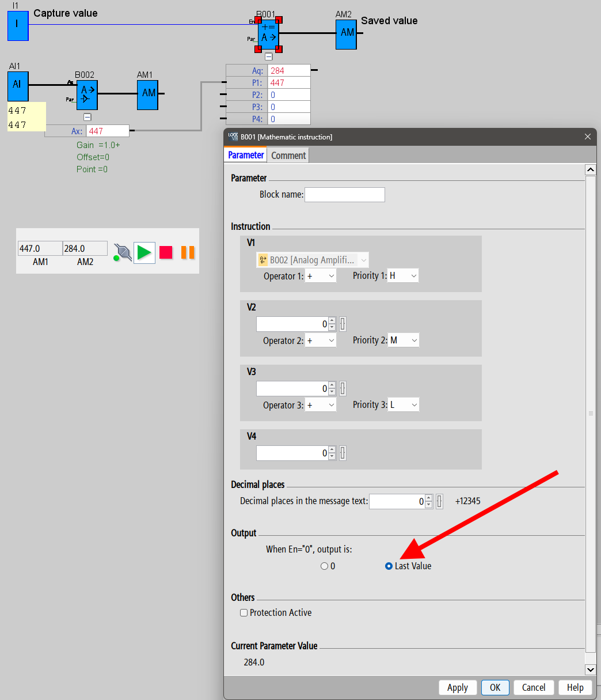The image size is (601, 700).
Task: Start simulation with green play button
Action: pyautogui.click(x=144, y=252)
